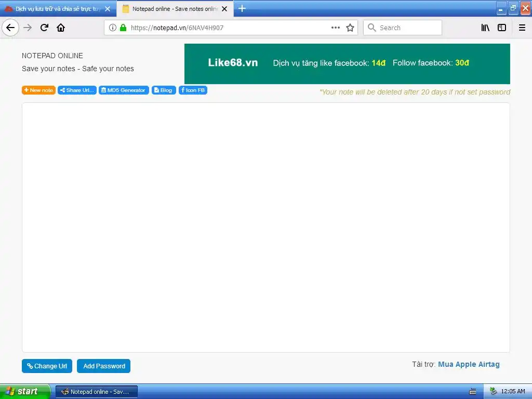Click the NOTEPAD ONLINE heading
The width and height of the screenshot is (532, 399).
[x=52, y=56]
